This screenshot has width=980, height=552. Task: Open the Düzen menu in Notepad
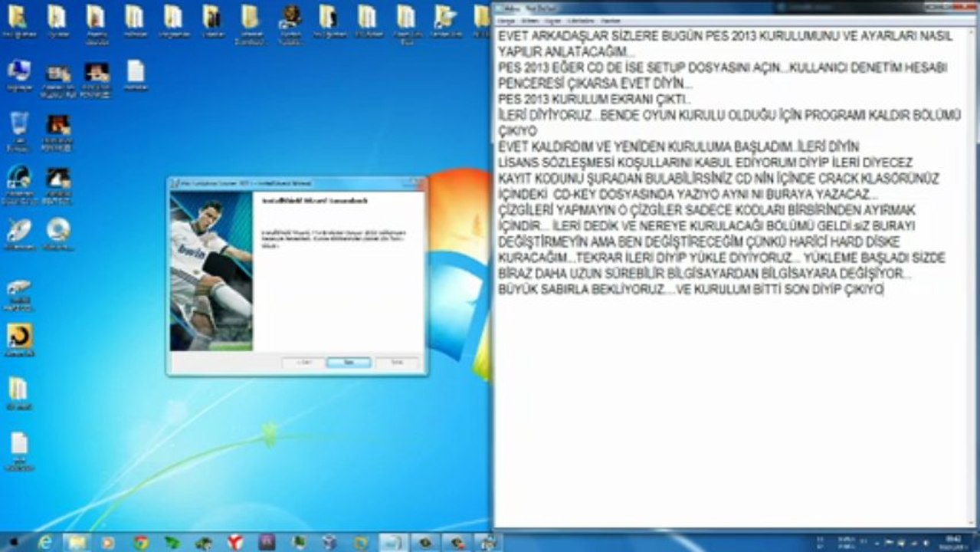click(x=529, y=21)
